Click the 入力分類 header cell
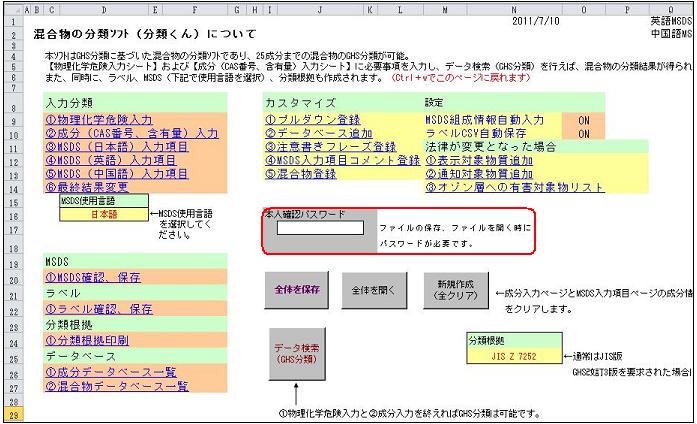The height and width of the screenshot is (424, 697). [x=136, y=103]
